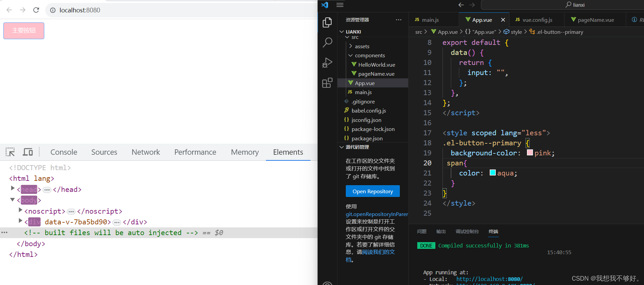Image resolution: width=644 pixels, height=285 pixels.
Task: Select the 终端 panel tab
Action: point(493,231)
